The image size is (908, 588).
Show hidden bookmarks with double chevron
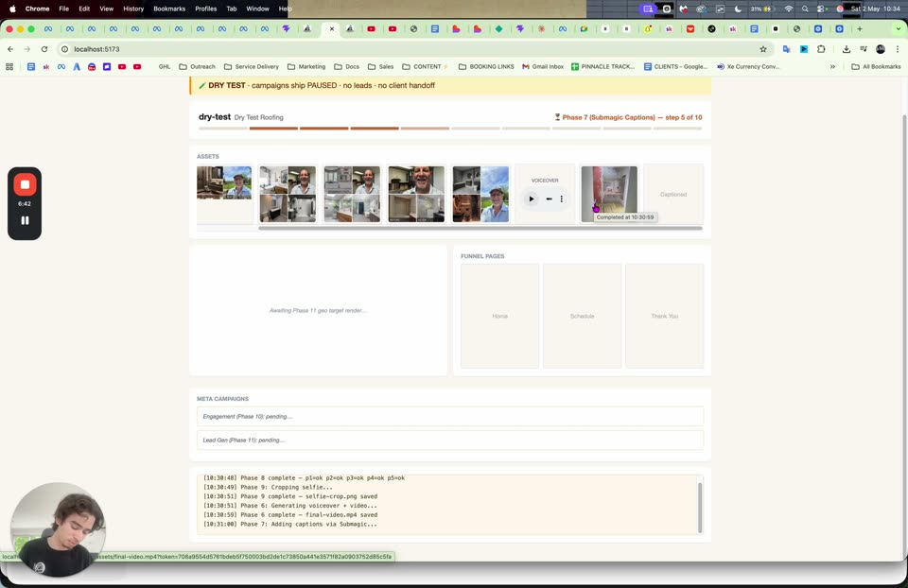(832, 66)
